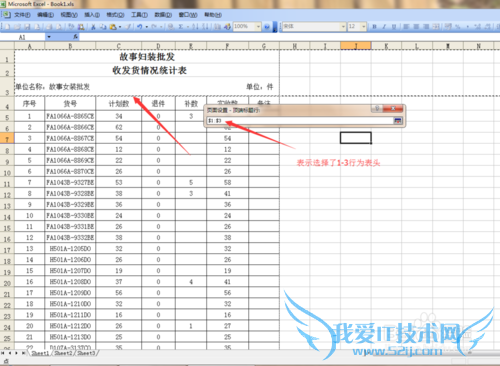The height and width of the screenshot is (366, 500).
Task: Select the row 7 header
Action: (x=7, y=138)
